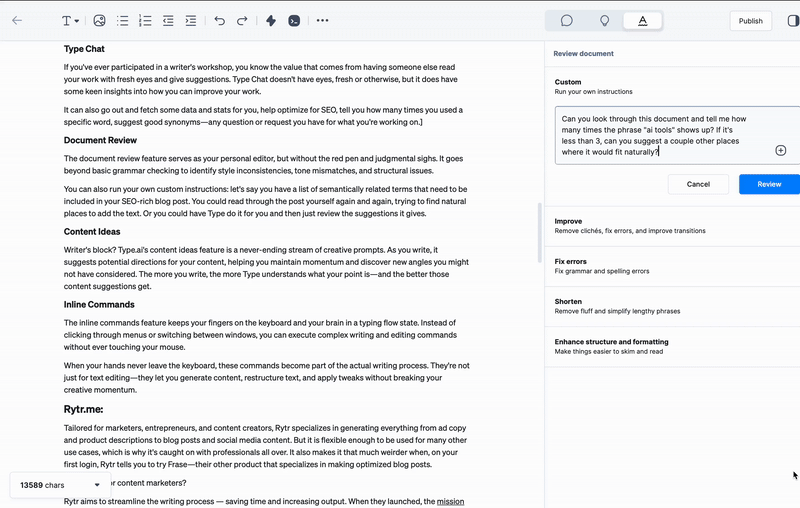Redo the last change
Screen dimensions: 800x508
point(242,20)
